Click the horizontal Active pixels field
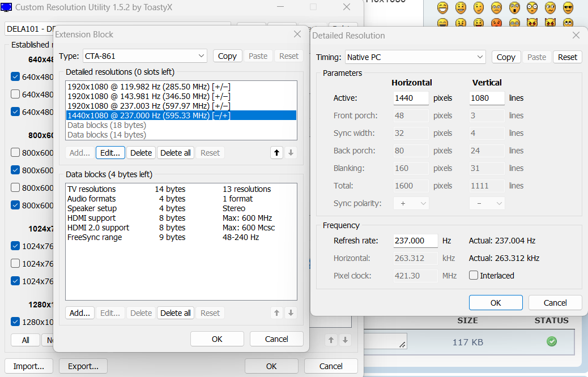This screenshot has height=377, width=588. pos(411,98)
